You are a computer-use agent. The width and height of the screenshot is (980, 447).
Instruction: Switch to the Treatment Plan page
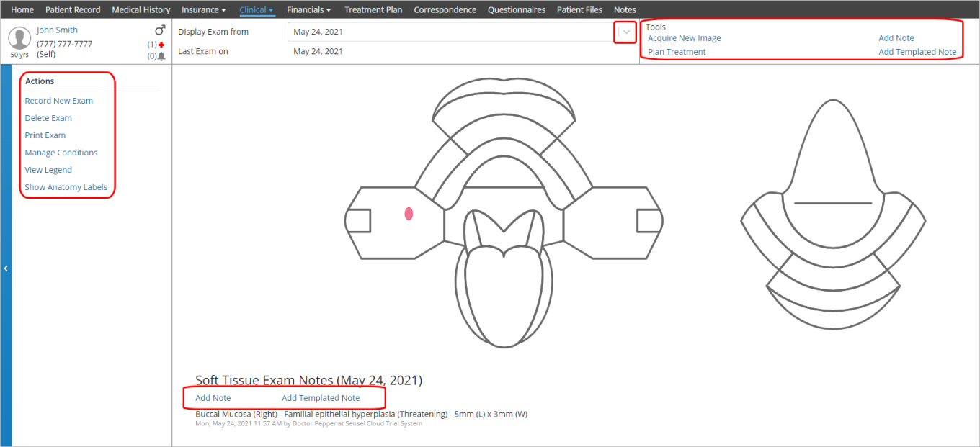[x=373, y=10]
